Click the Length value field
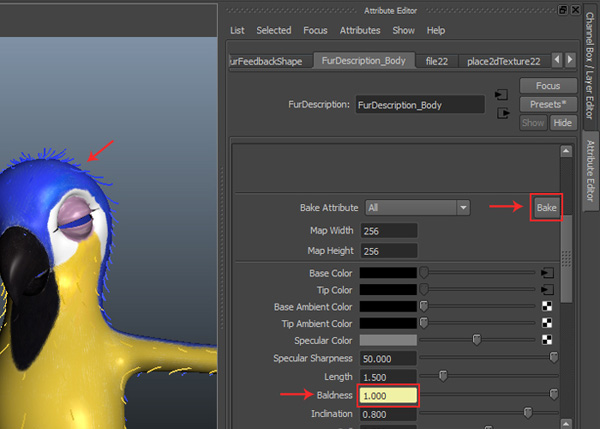The image size is (600, 429). (388, 377)
